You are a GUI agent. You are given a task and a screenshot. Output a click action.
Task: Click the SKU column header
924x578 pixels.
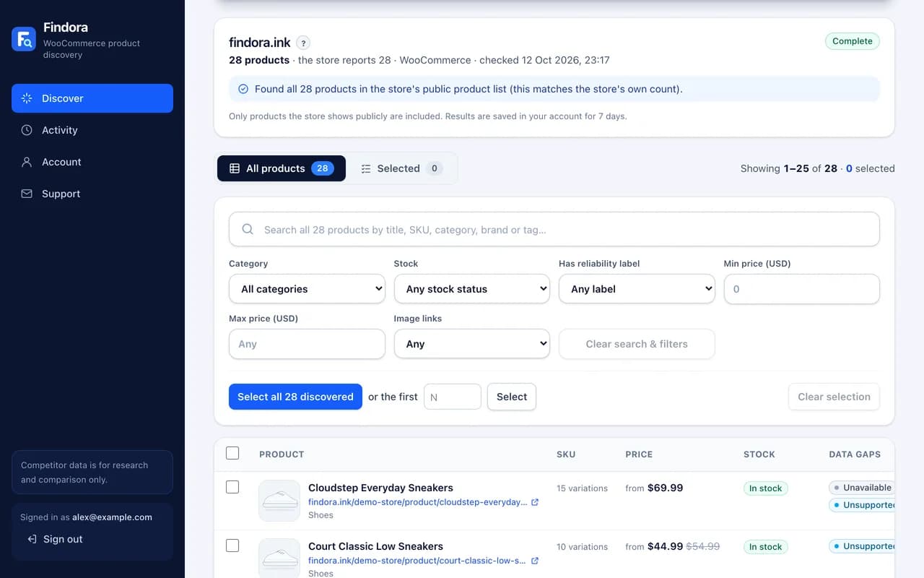pyautogui.click(x=566, y=454)
